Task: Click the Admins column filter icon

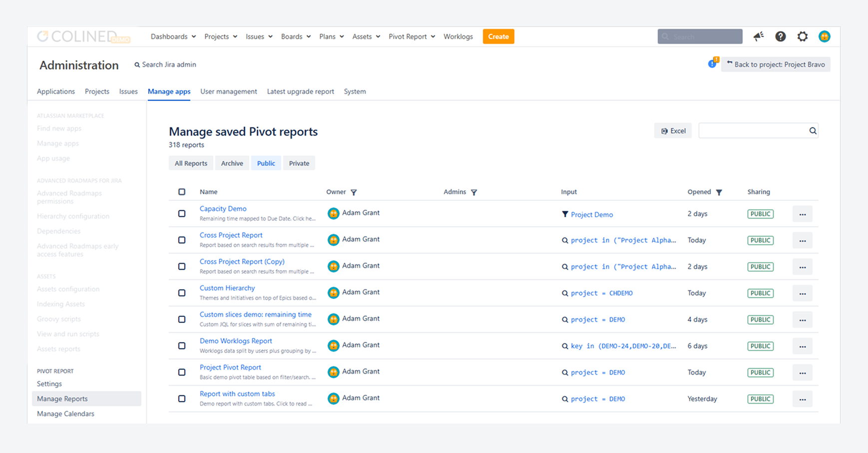Action: [474, 192]
